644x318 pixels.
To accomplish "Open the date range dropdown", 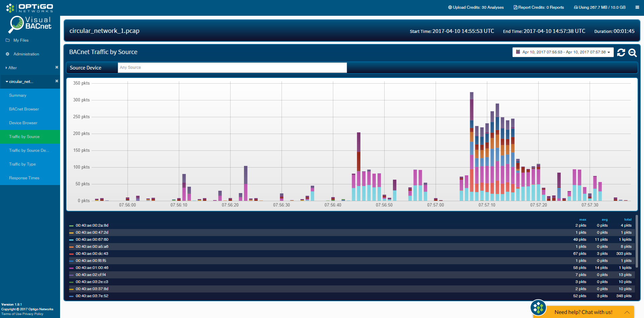I will (x=563, y=52).
